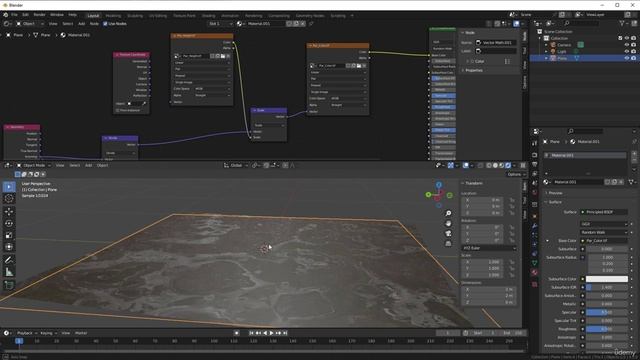Select the Transform tool in viewport toolbar
The image size is (640, 360).
click(9, 247)
